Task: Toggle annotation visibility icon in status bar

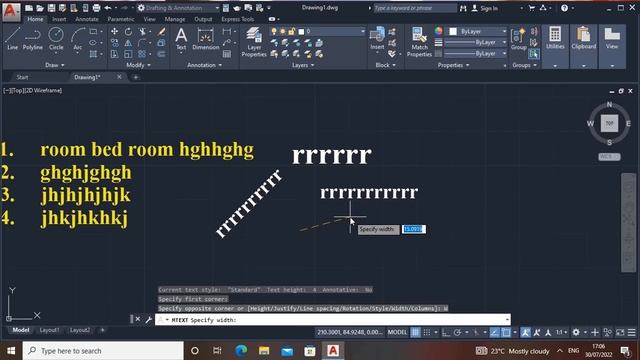Action: [525, 332]
